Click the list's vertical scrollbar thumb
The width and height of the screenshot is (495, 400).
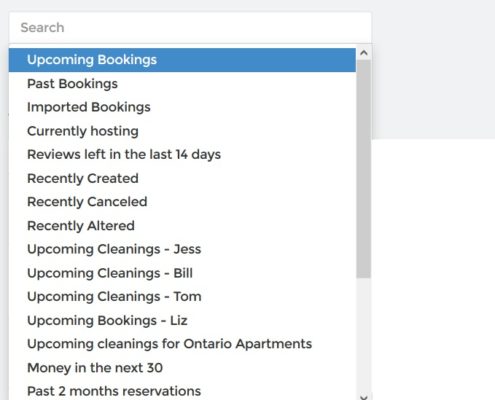point(364,169)
